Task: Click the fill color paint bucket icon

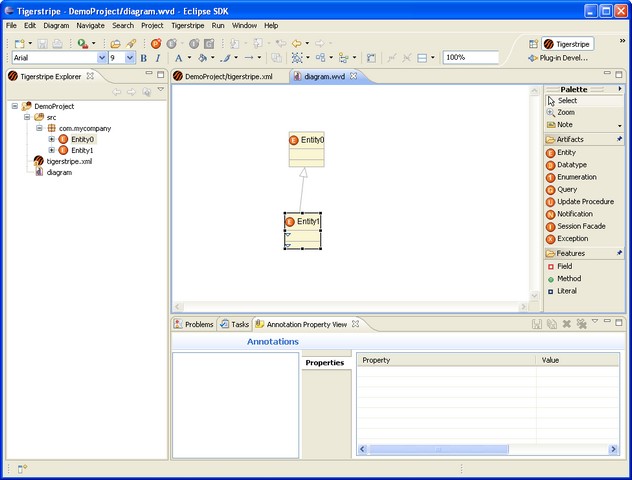Action: pyautogui.click(x=202, y=58)
